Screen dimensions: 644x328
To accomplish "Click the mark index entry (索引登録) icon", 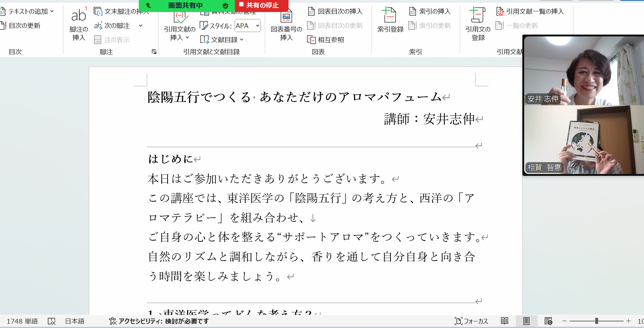I will [x=390, y=16].
